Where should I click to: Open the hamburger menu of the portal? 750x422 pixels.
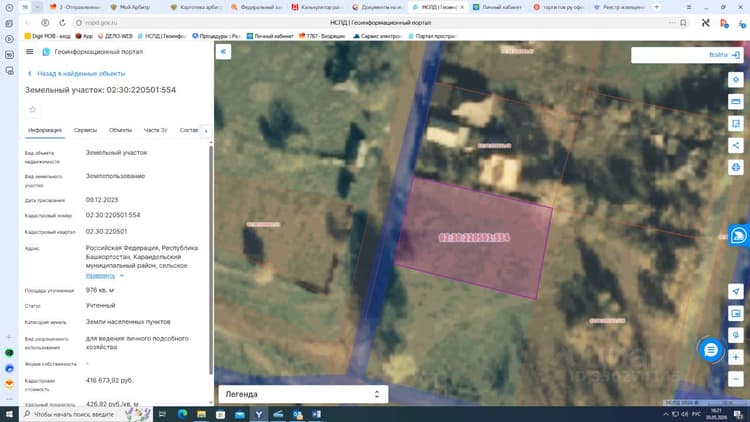click(30, 52)
